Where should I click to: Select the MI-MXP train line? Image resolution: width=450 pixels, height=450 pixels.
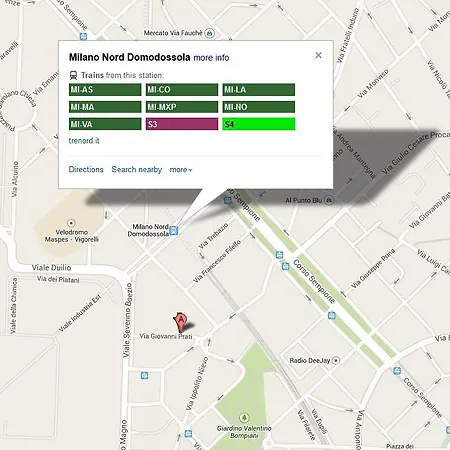coord(182,107)
